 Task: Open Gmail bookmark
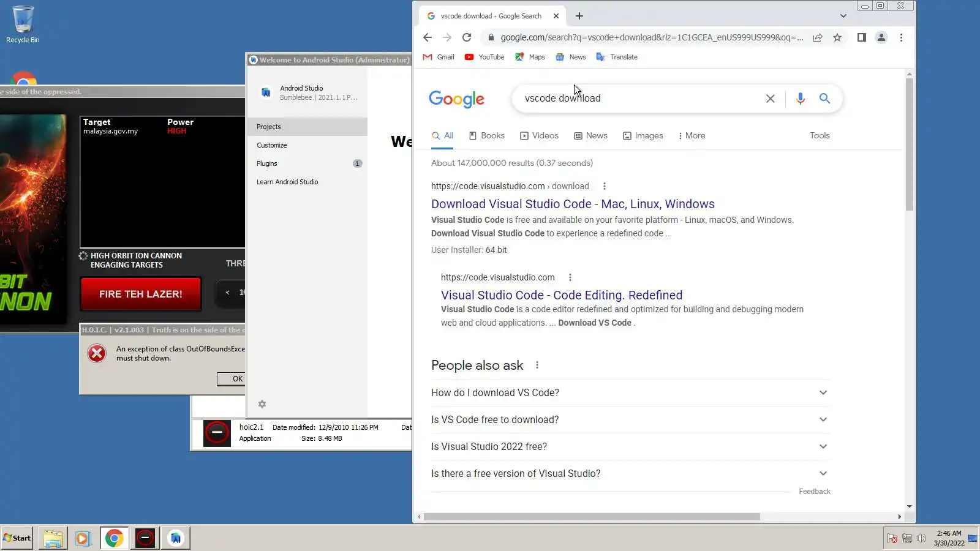439,57
